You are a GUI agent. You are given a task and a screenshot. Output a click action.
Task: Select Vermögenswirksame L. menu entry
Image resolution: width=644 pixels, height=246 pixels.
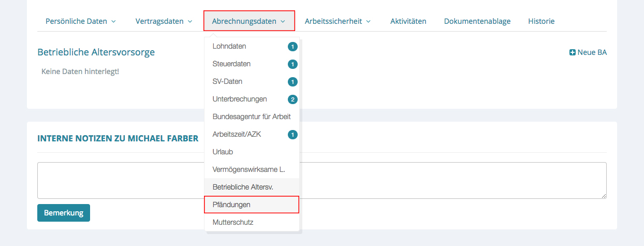coord(248,169)
